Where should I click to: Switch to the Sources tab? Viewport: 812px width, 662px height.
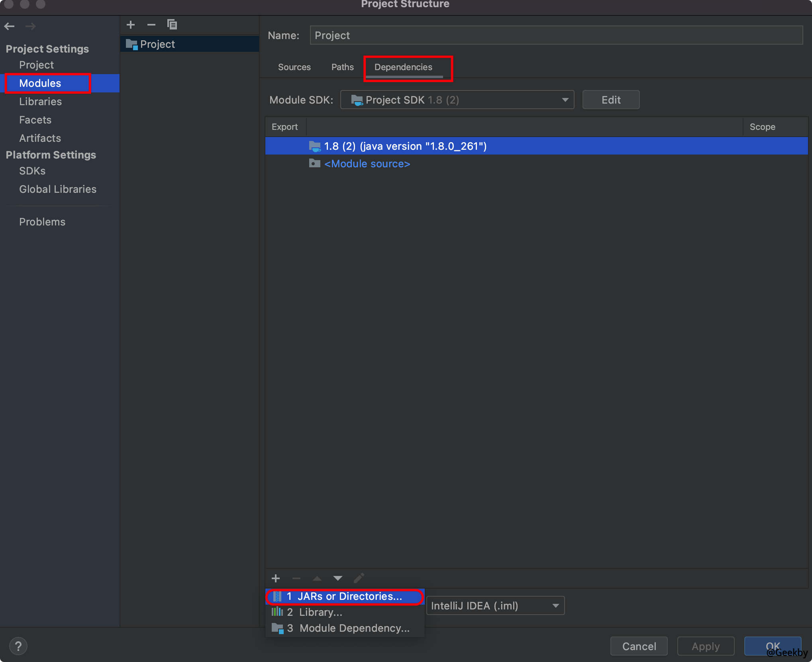pyautogui.click(x=294, y=67)
